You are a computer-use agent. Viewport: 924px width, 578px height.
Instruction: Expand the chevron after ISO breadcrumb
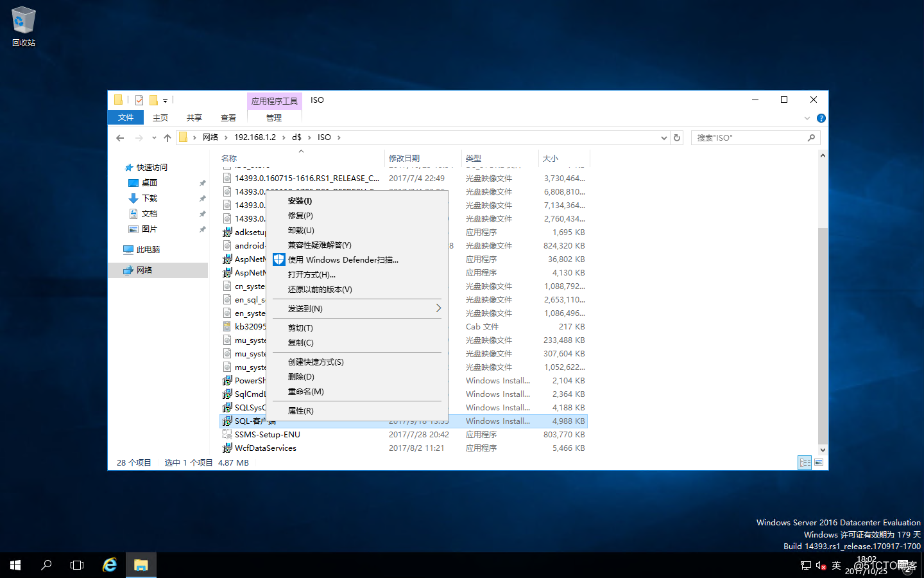tap(339, 137)
